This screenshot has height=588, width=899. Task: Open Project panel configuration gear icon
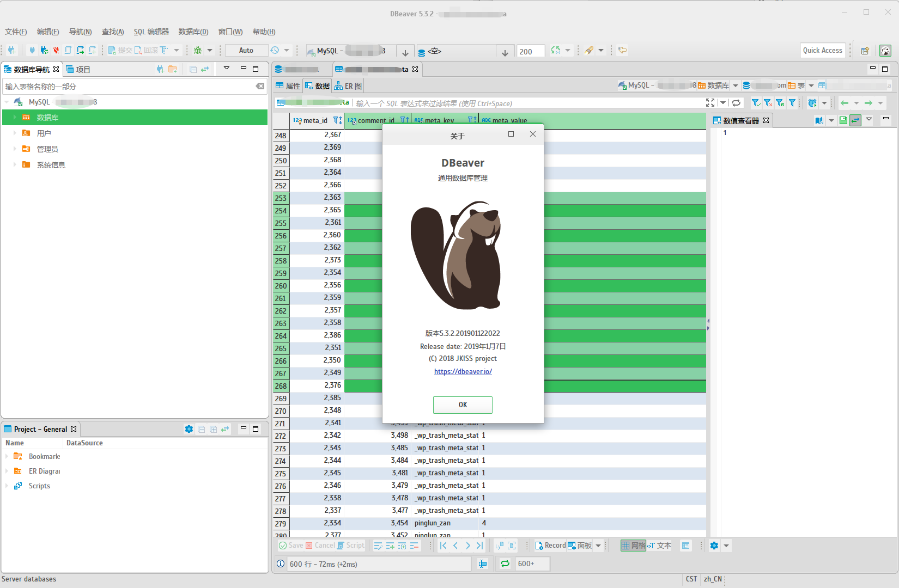189,429
